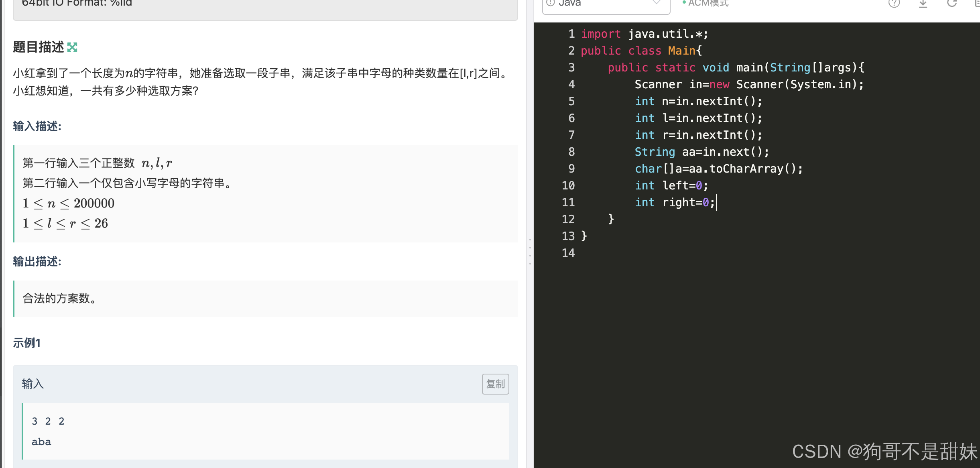Click the download code icon
980x468 pixels.
coord(923,3)
